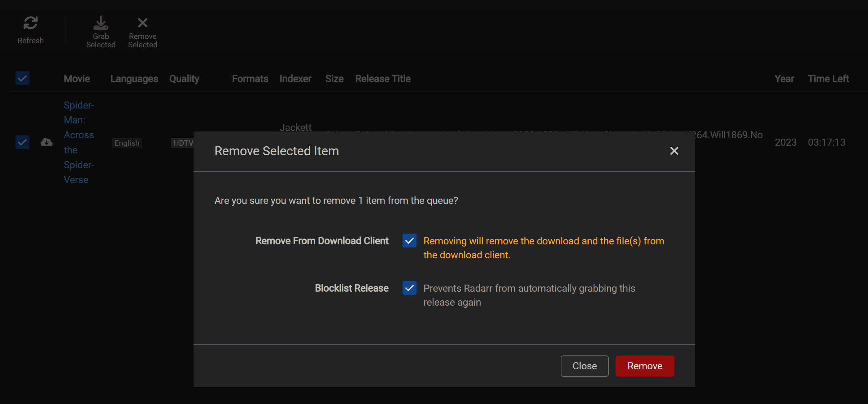Disable the Blocklist Release option
The height and width of the screenshot is (404, 868).
pyautogui.click(x=409, y=288)
